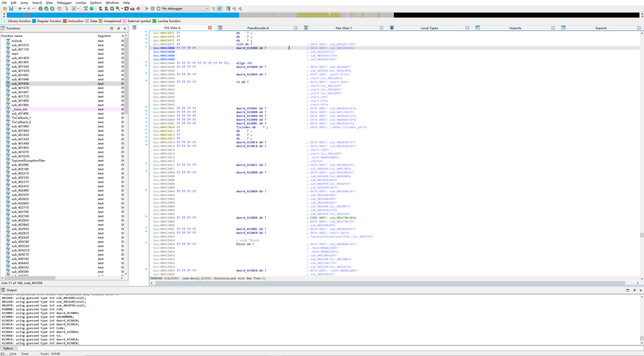Switch to the Hex View-1 tab
644x356 pixels.
coord(344,28)
